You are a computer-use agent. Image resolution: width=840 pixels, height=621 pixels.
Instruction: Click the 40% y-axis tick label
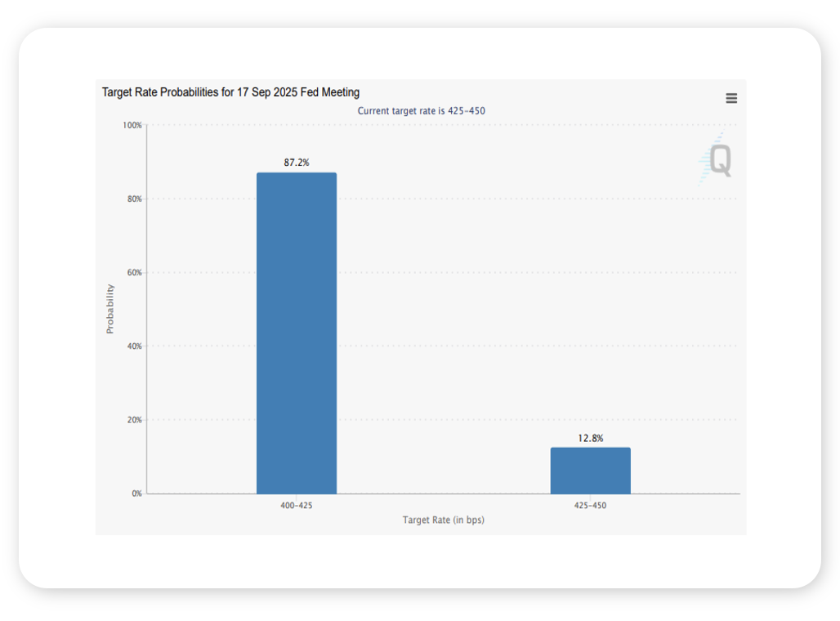(x=135, y=346)
